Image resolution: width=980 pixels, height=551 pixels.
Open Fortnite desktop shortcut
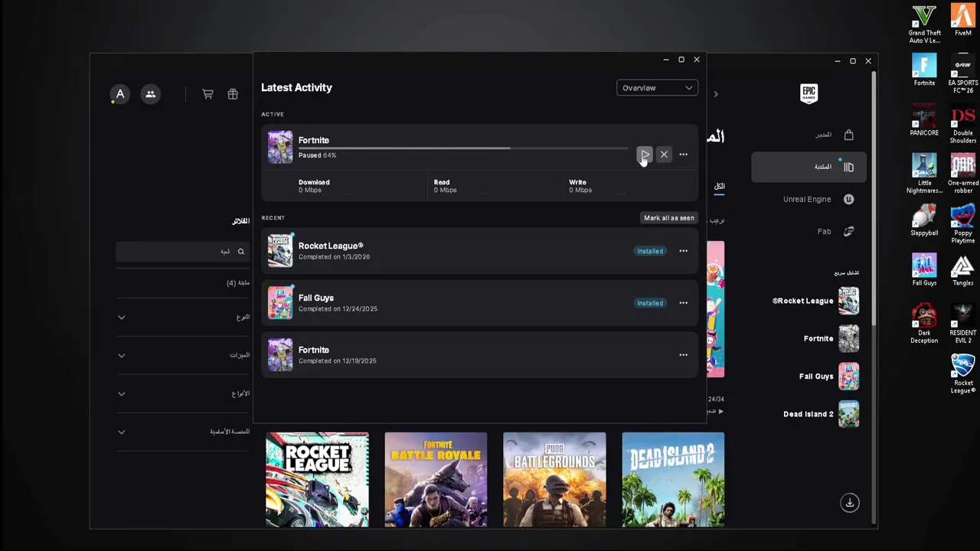coord(924,70)
